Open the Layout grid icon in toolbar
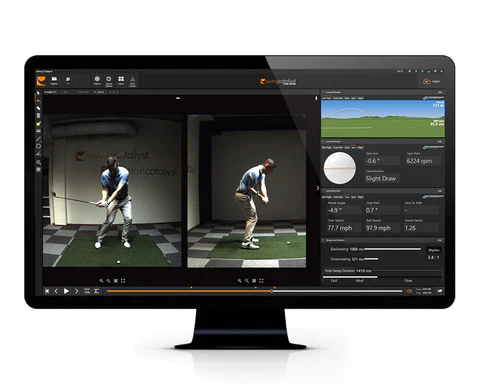 tap(121, 80)
